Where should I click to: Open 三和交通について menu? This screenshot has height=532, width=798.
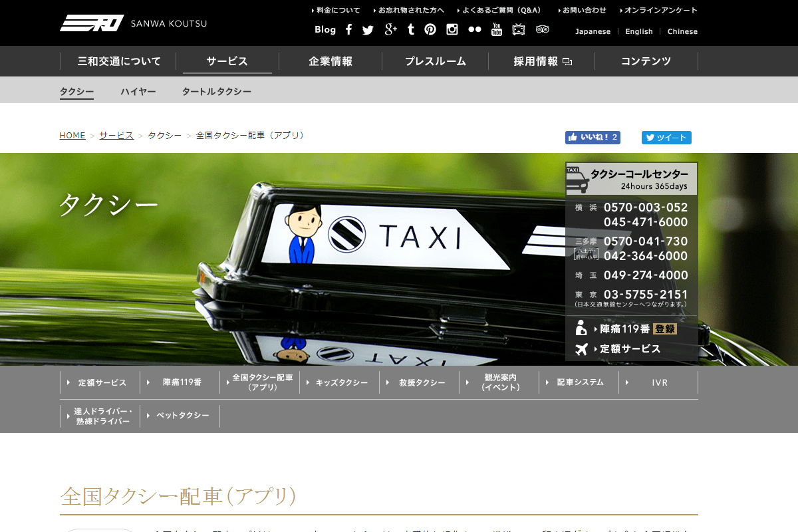click(x=119, y=61)
